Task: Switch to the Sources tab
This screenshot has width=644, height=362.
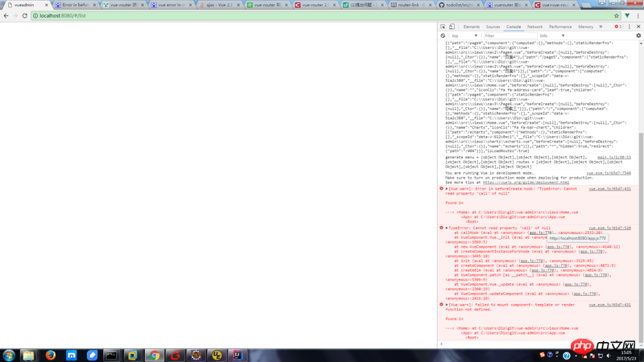Action: [493, 27]
